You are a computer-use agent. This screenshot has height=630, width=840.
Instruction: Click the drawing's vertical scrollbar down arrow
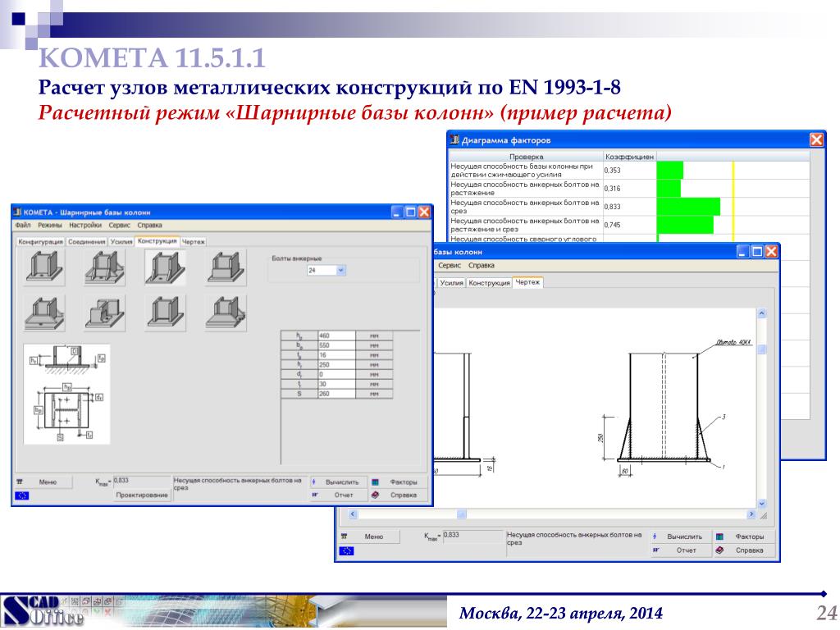762,504
